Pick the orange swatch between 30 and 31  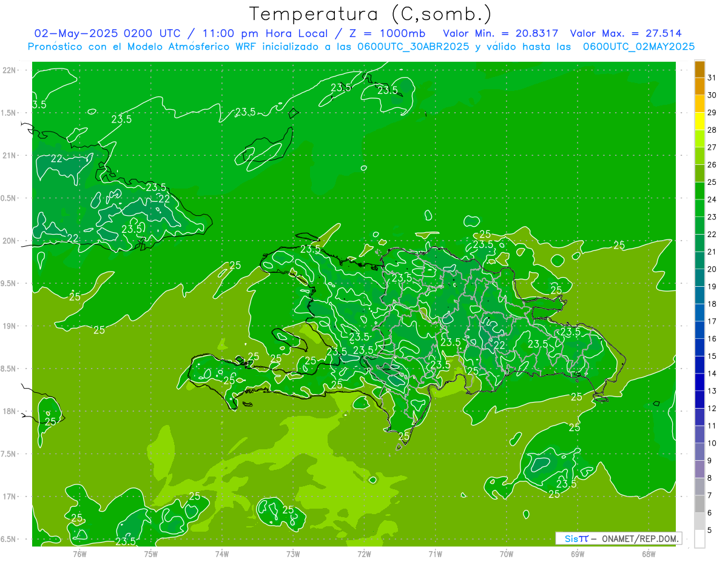tap(699, 86)
